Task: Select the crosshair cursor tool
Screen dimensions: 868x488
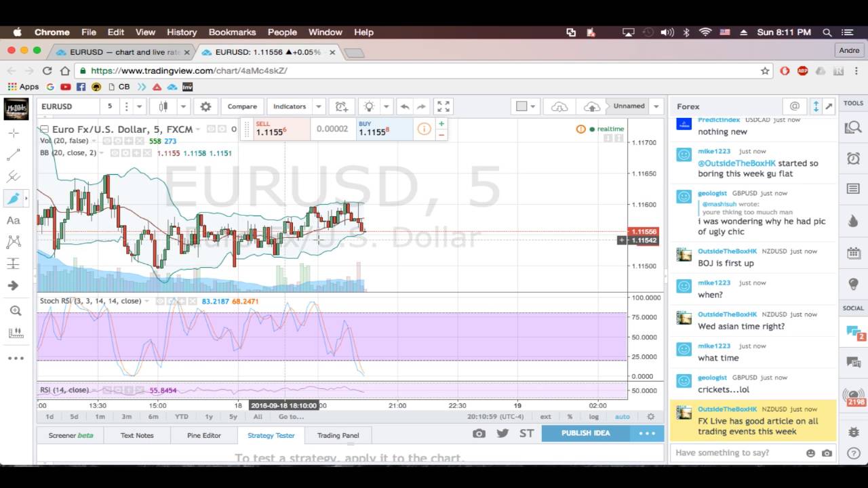Action: (x=14, y=133)
